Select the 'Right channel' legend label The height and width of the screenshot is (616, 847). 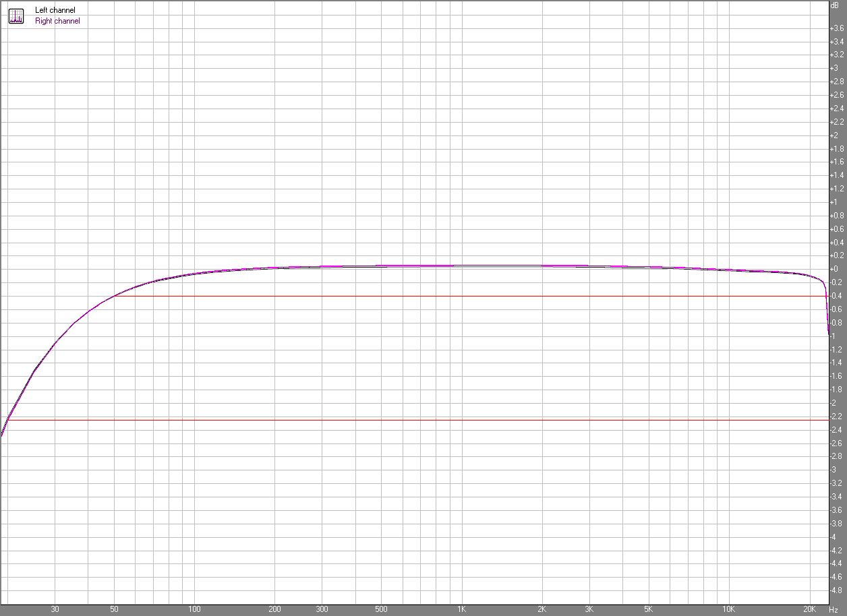click(57, 21)
